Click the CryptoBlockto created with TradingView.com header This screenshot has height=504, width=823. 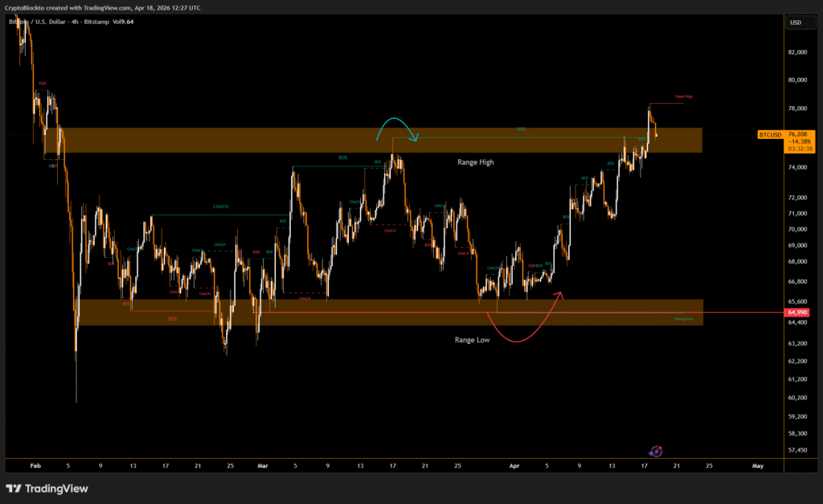103,7
